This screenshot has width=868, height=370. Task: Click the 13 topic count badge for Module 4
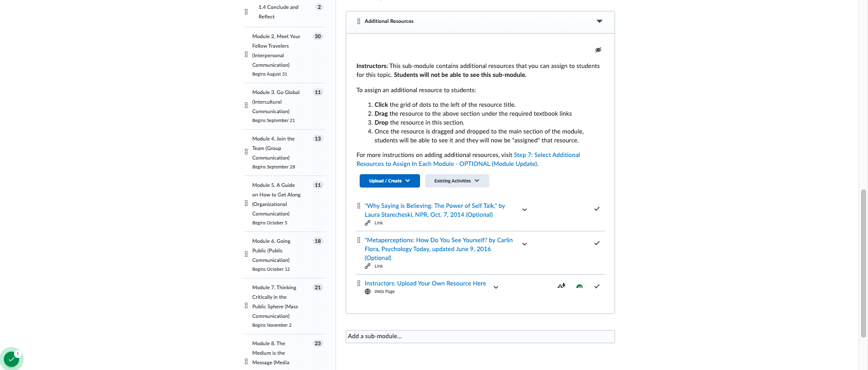click(x=318, y=139)
